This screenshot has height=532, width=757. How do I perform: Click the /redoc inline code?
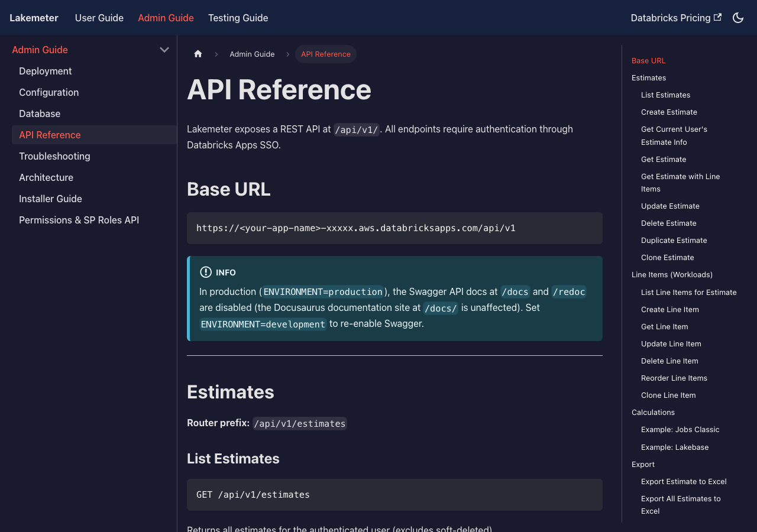click(x=569, y=291)
